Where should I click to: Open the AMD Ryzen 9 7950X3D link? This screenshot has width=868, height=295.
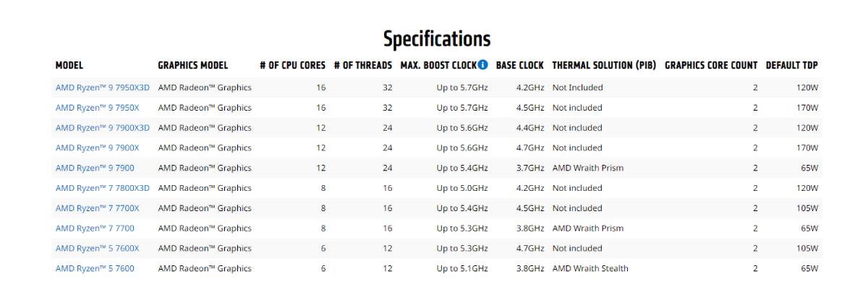(x=103, y=87)
